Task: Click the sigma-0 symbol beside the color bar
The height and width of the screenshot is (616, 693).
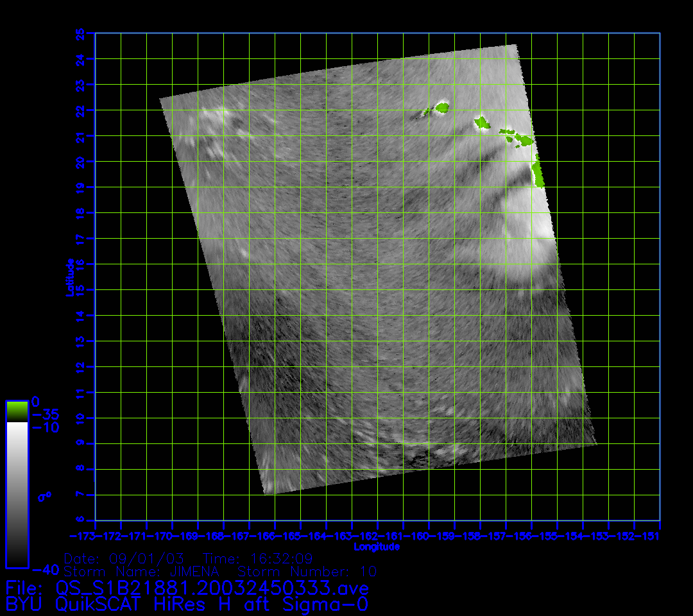Action: click(45, 496)
